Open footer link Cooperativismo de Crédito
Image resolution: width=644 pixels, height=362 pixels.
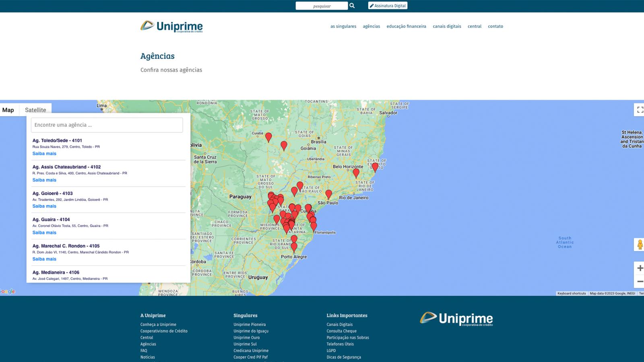click(x=164, y=331)
